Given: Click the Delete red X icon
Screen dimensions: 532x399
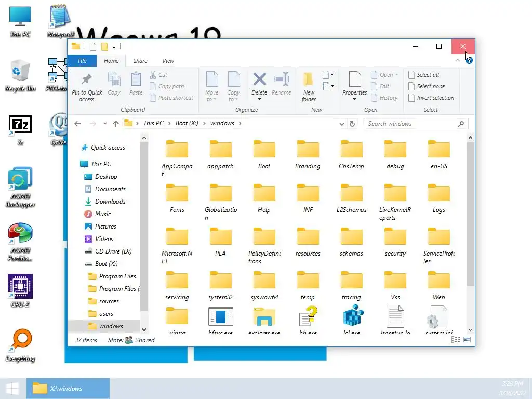Looking at the screenshot, I should pos(259,79).
